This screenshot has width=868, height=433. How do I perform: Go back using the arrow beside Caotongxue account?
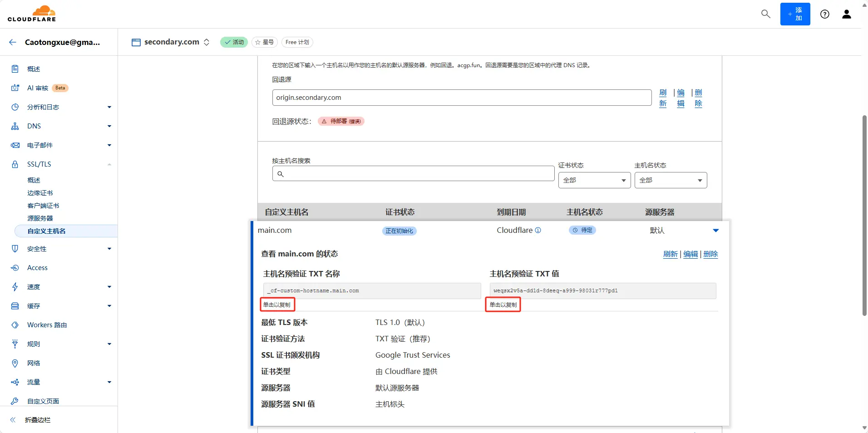click(x=13, y=42)
